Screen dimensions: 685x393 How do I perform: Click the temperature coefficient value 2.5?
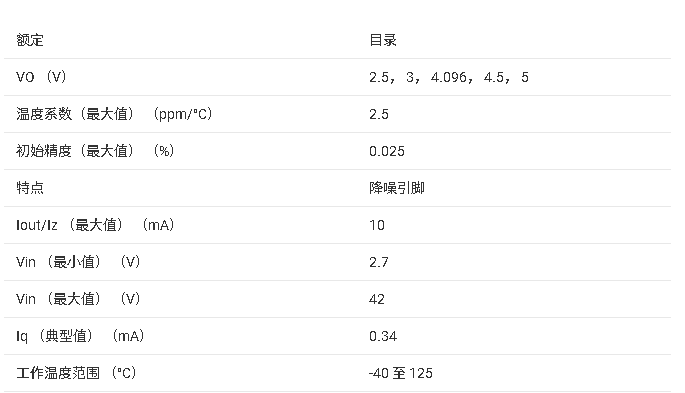click(379, 114)
